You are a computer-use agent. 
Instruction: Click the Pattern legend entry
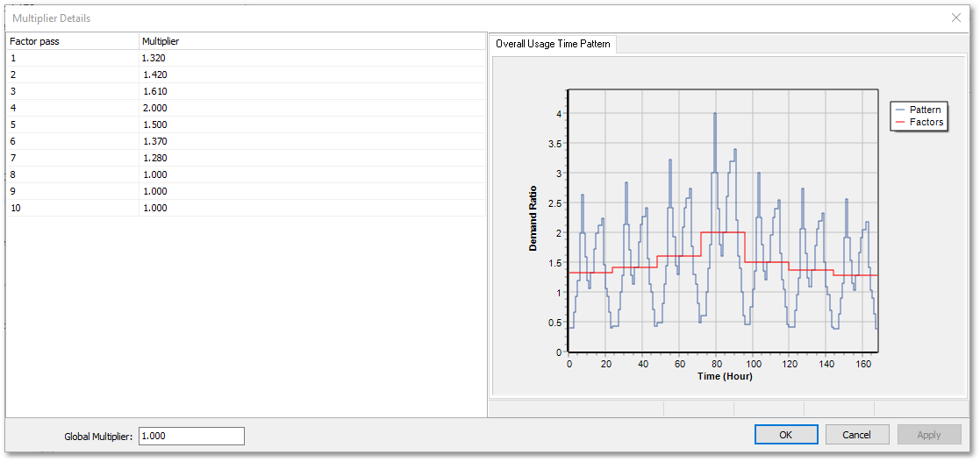[918, 110]
